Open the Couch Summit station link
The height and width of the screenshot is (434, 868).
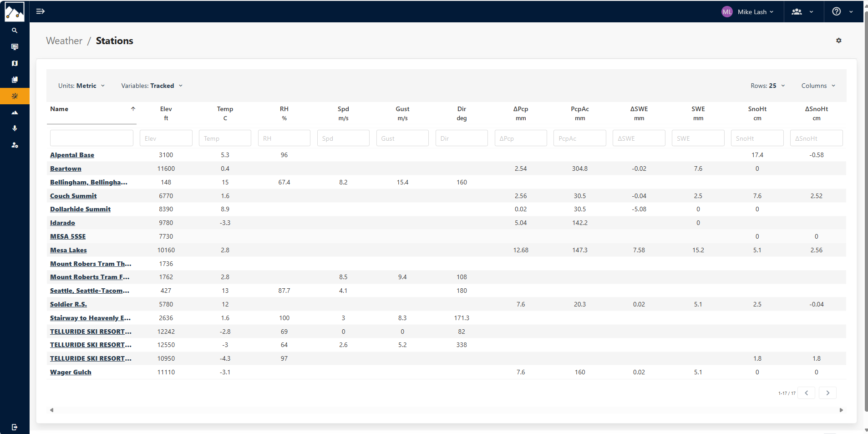pyautogui.click(x=73, y=196)
